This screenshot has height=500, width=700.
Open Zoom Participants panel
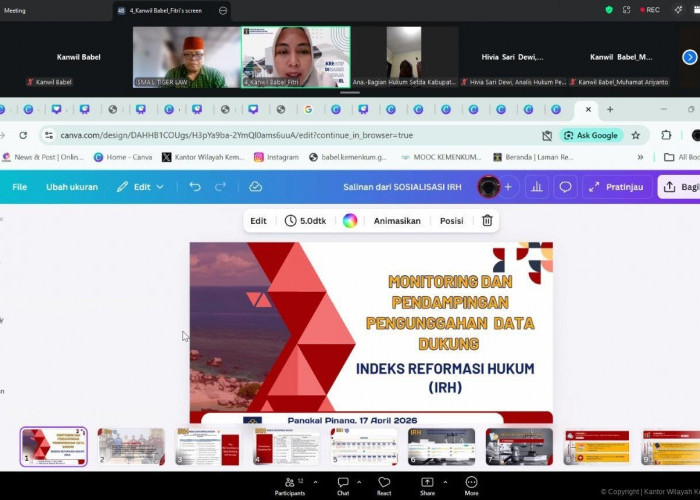290,486
